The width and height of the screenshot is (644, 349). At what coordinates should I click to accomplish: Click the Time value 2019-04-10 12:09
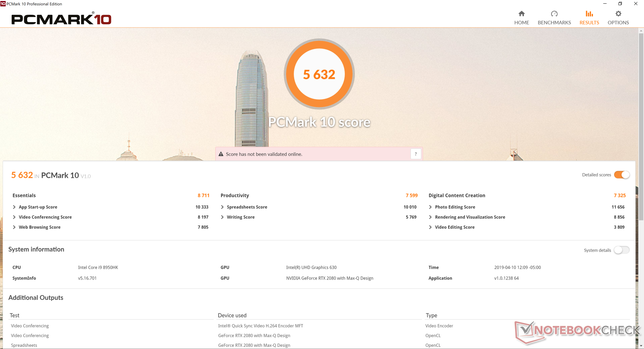tap(517, 267)
